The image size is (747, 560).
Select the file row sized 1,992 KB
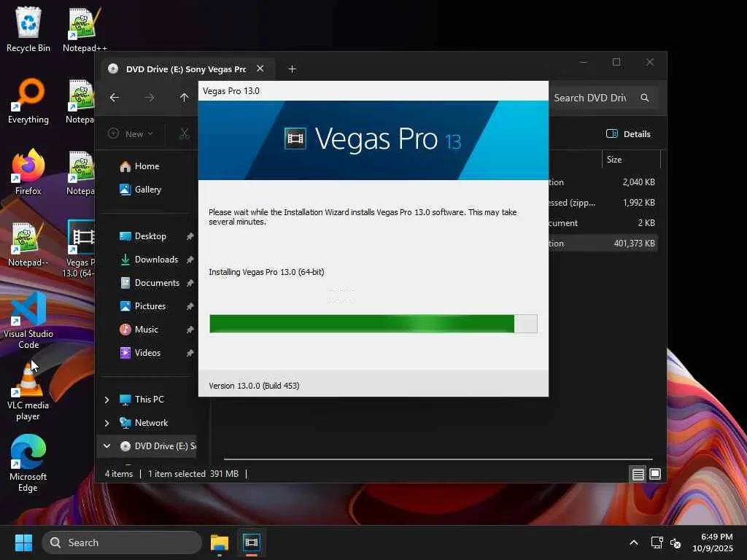(603, 203)
